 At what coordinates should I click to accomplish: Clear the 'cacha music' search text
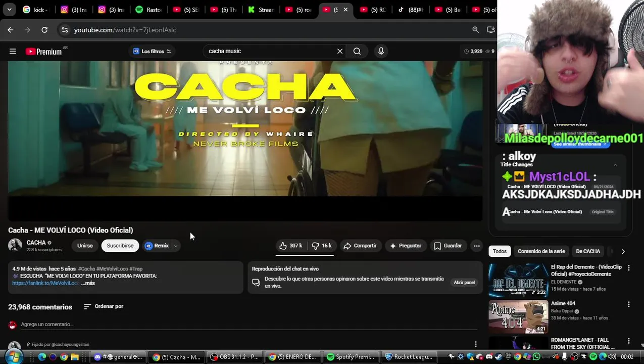(340, 51)
